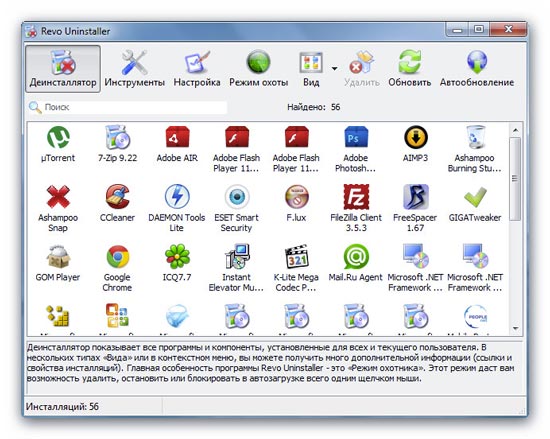Select the Деинсталлятор toolbar button
Image resolution: width=550 pixels, height=439 pixels.
[63, 69]
